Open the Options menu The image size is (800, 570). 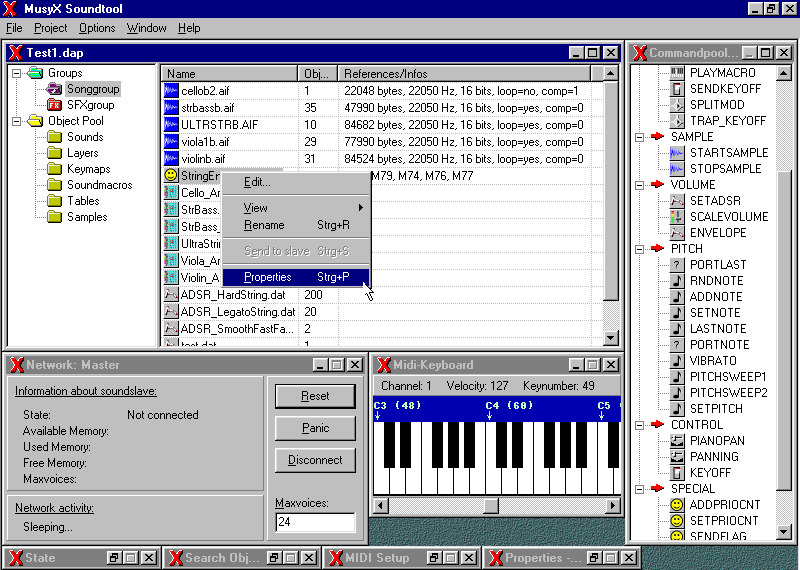[97, 28]
